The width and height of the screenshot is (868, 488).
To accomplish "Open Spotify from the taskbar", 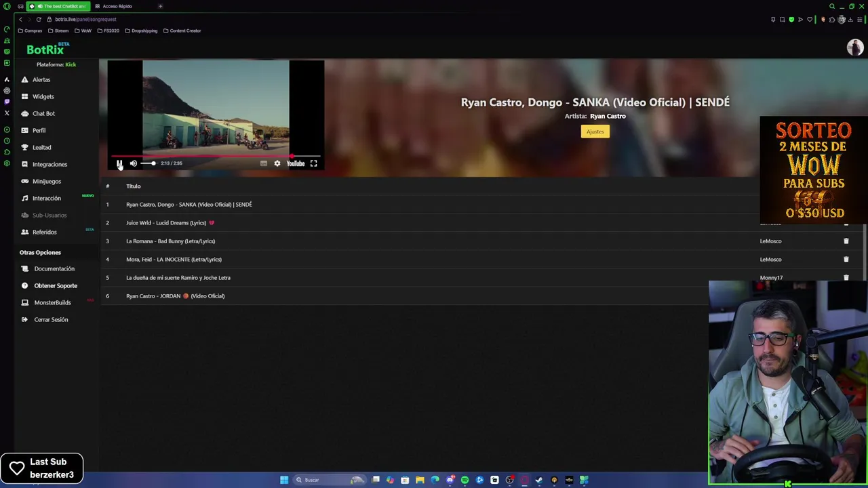I will click(465, 480).
